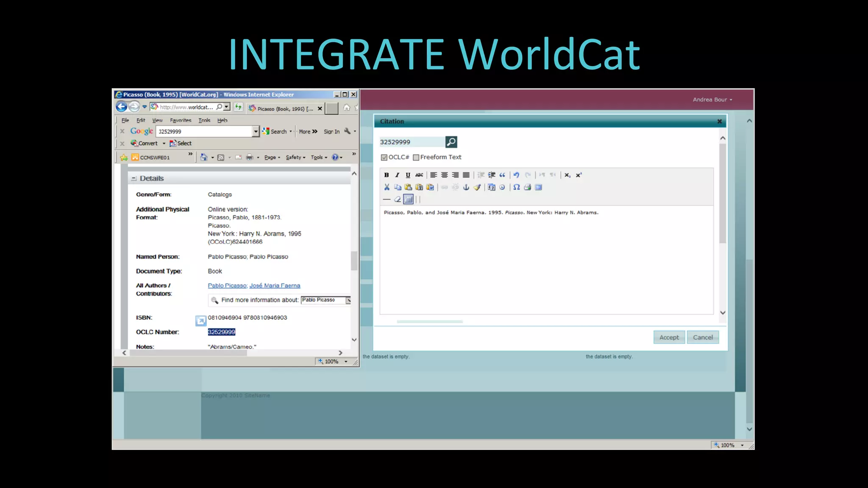Expand the Pablo Picasso find-more dropdown

coord(348,300)
